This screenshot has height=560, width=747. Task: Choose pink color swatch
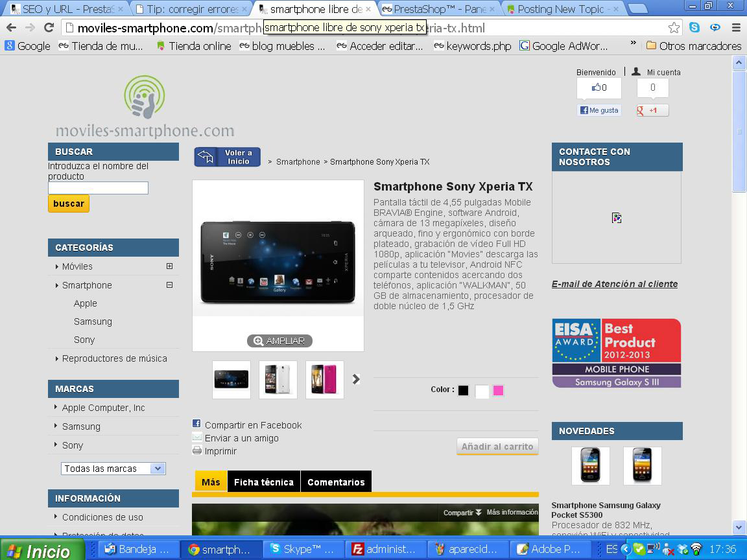click(x=498, y=390)
